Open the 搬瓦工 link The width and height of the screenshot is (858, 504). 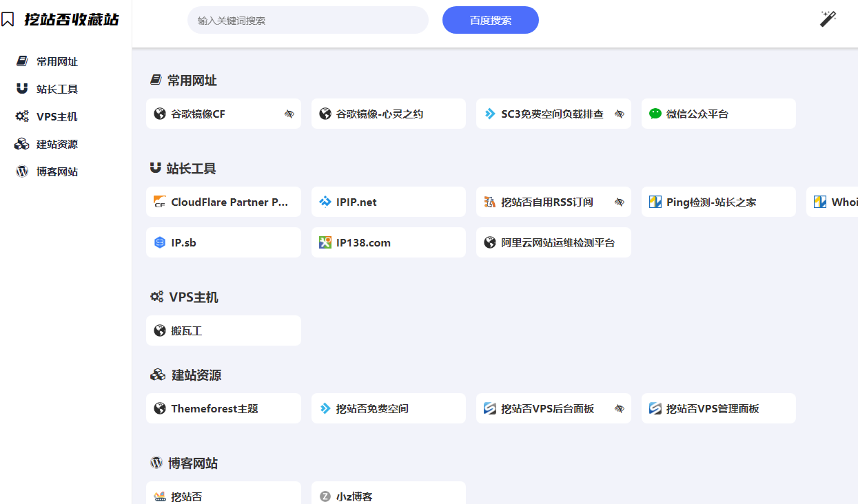pyautogui.click(x=223, y=330)
